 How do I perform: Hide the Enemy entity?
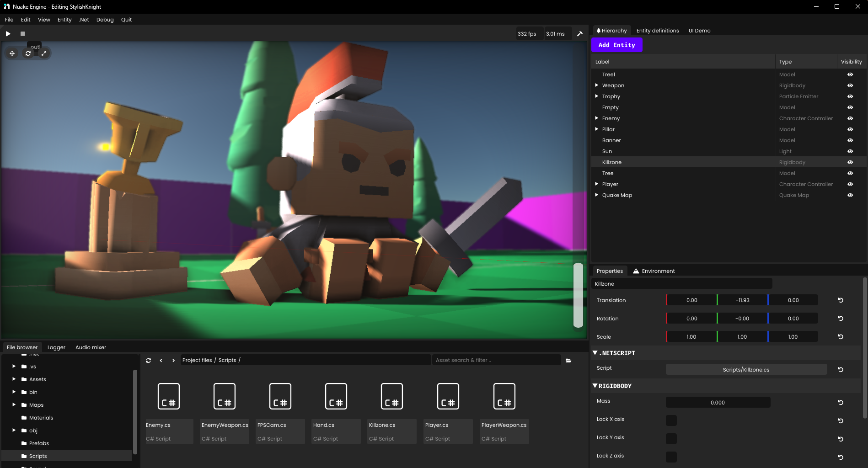850,118
